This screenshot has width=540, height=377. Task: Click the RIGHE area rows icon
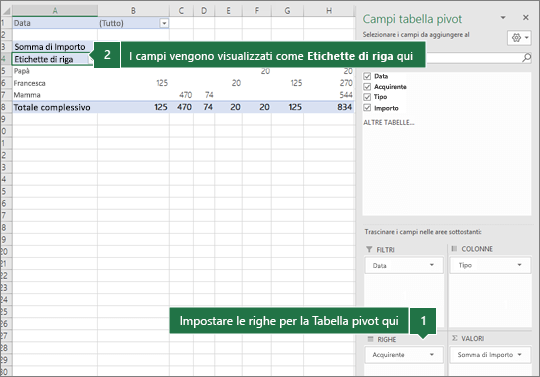[370, 339]
